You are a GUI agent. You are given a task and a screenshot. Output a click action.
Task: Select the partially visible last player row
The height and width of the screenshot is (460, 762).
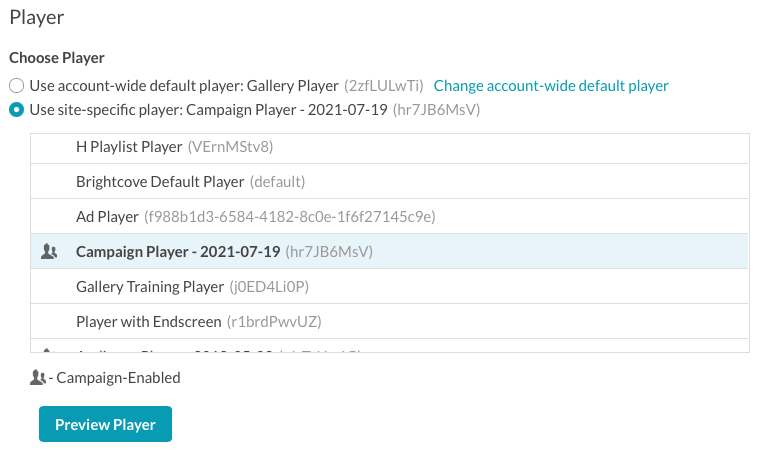pyautogui.click(x=389, y=346)
